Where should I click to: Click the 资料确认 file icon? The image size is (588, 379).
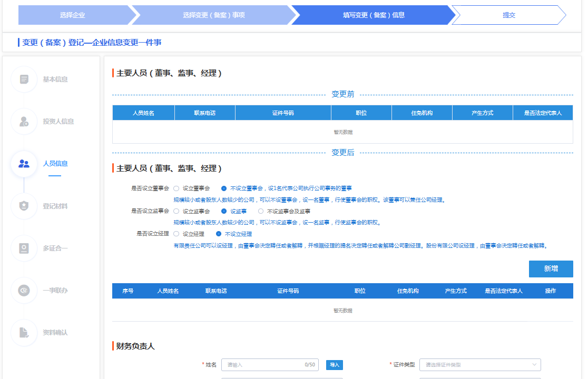click(x=24, y=333)
